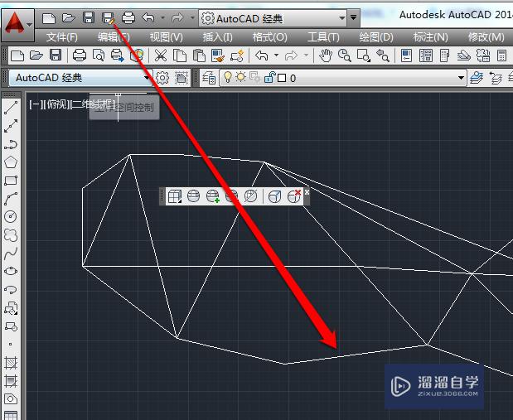Screen dimensions: 513x420
Task: Select the Match Properties brush icon
Action: [x=218, y=56]
